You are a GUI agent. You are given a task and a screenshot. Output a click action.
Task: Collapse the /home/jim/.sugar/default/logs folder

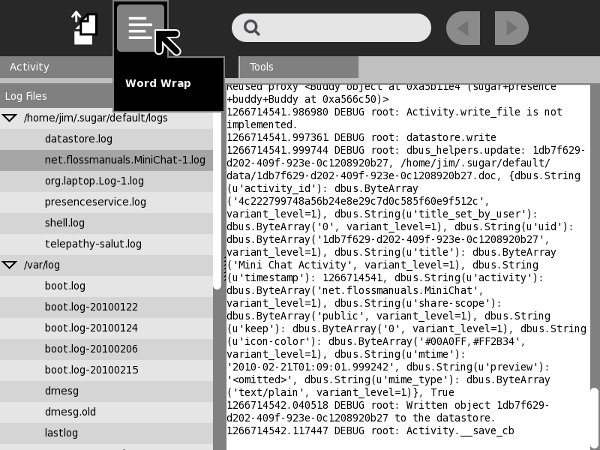11,118
